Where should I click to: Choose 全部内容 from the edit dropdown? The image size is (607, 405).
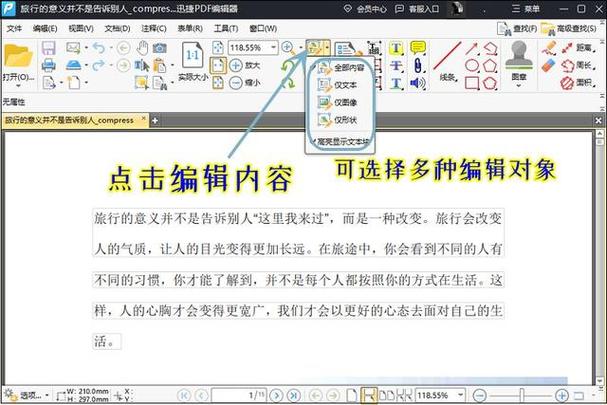pos(341,68)
